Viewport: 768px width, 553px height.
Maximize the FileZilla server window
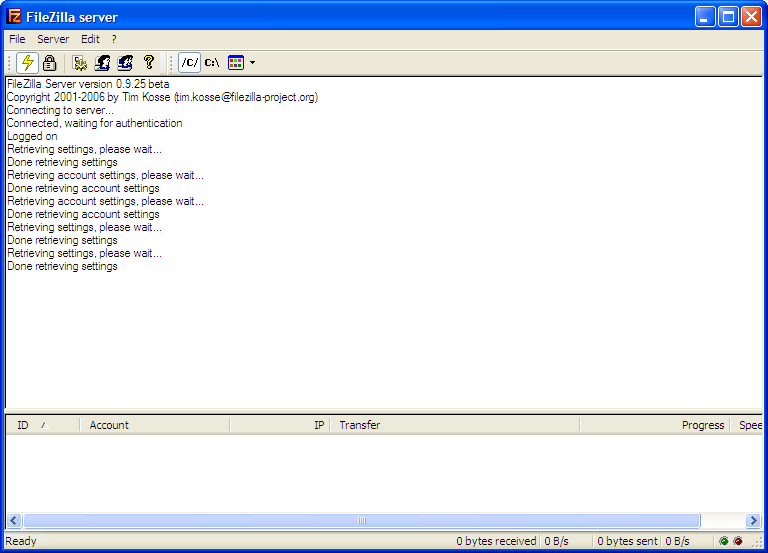point(728,17)
